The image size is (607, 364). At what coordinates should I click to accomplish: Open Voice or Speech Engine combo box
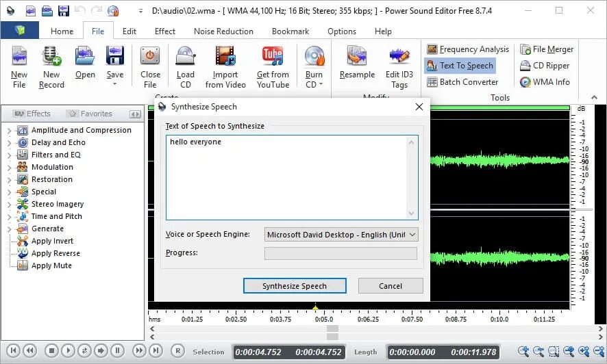pyautogui.click(x=341, y=235)
